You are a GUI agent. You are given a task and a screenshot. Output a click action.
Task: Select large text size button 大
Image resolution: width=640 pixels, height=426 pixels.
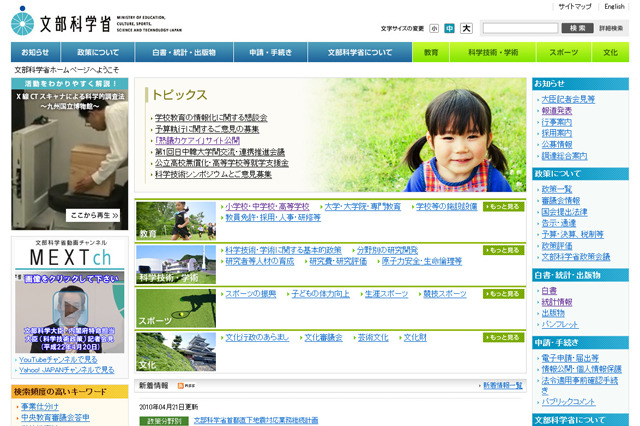point(466,28)
